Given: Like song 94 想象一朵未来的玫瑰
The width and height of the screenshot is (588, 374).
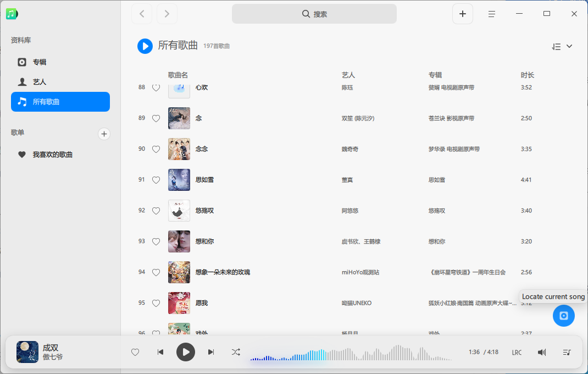Looking at the screenshot, I should pyautogui.click(x=156, y=272).
